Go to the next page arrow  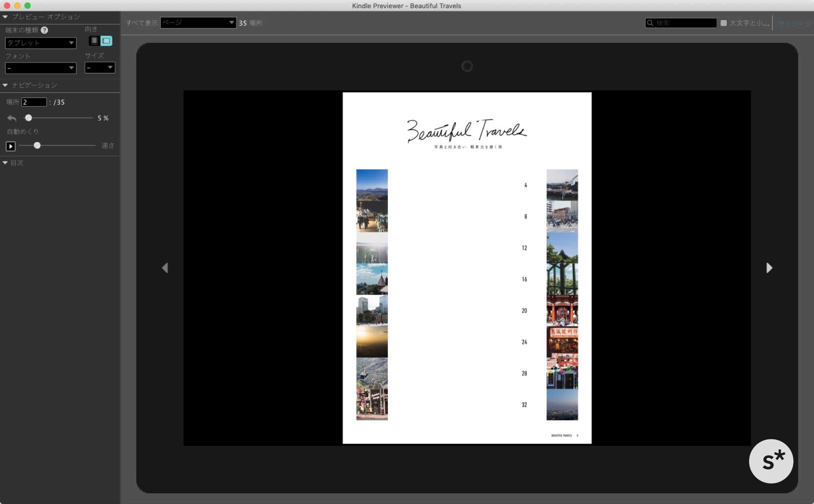coord(769,268)
